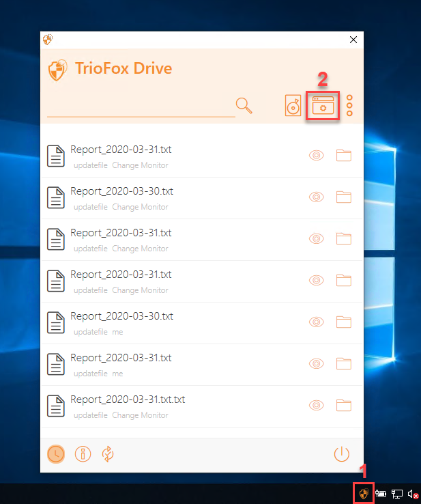The height and width of the screenshot is (504, 421).
Task: Click the network tray icon
Action: click(397, 493)
